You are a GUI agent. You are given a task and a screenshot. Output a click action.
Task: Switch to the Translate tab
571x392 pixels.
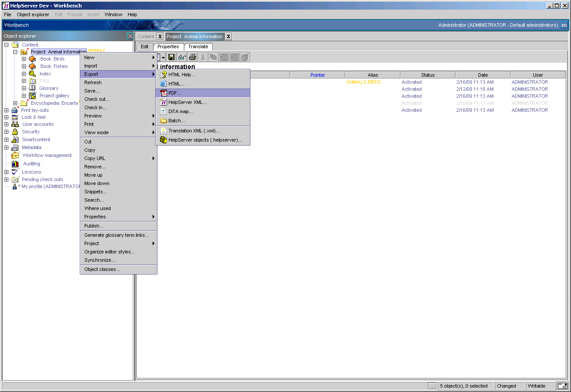coord(198,46)
